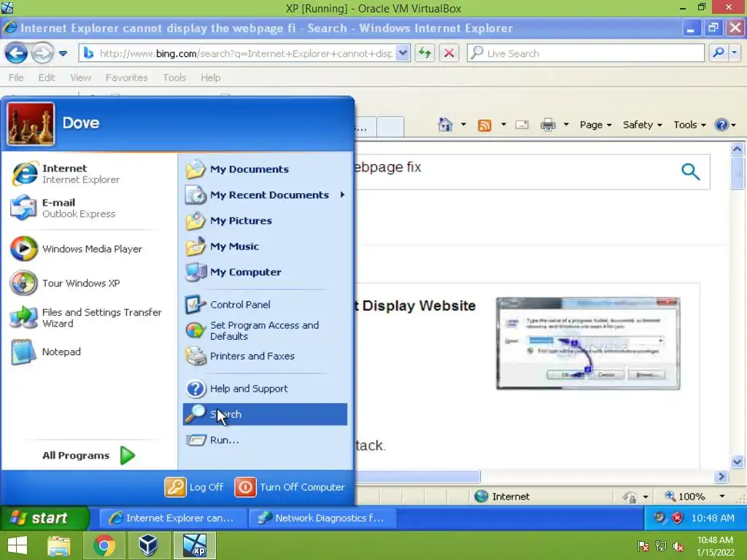Click the Print toolbar icon
This screenshot has width=747, height=560.
coord(548,125)
